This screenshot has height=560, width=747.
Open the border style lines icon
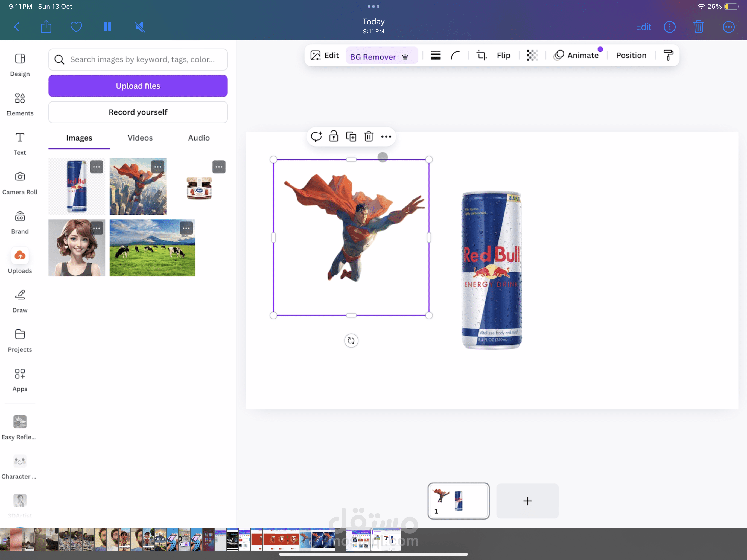(435, 56)
